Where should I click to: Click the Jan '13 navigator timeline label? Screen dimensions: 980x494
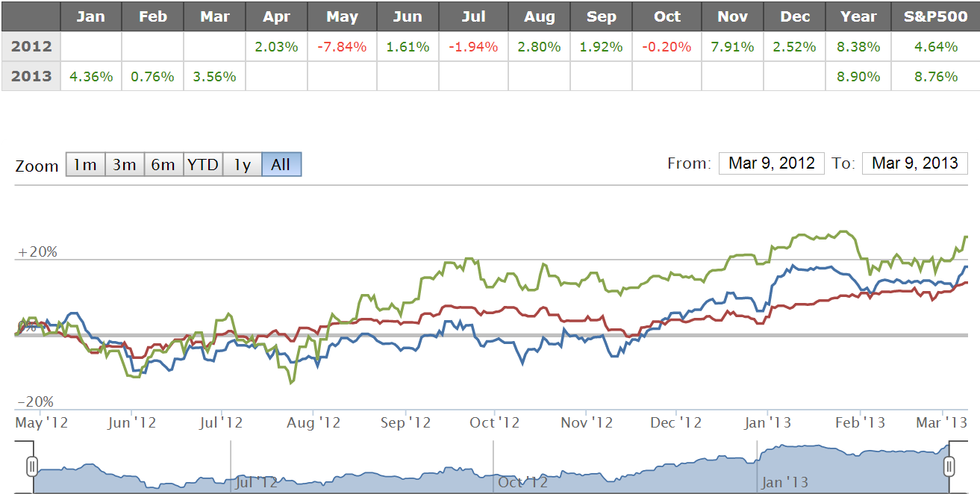pos(785,482)
